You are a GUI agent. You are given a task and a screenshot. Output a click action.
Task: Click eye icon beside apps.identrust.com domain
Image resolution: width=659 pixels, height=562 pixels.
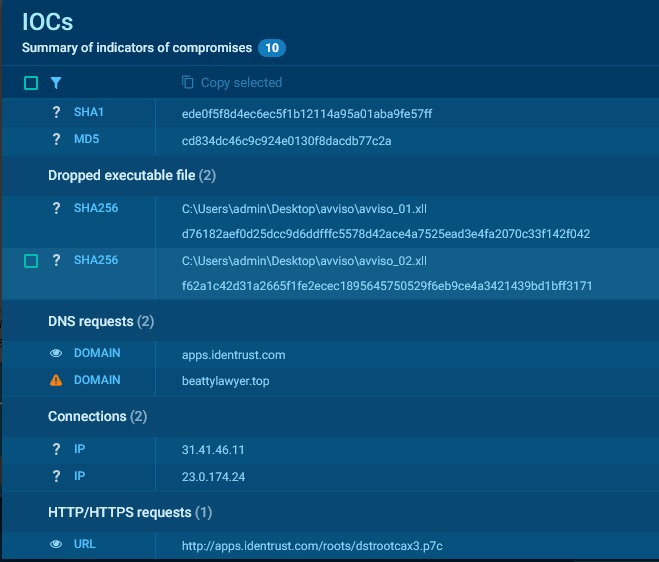pyautogui.click(x=56, y=353)
